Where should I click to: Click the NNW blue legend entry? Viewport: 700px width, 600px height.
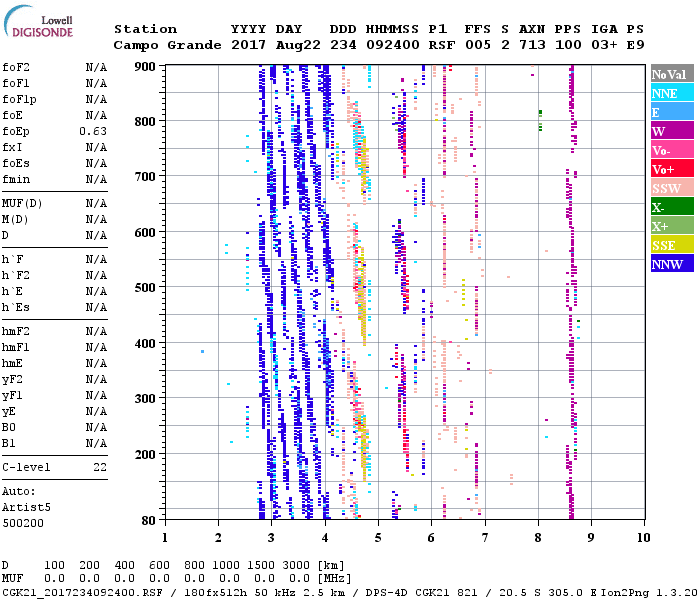[671, 264]
